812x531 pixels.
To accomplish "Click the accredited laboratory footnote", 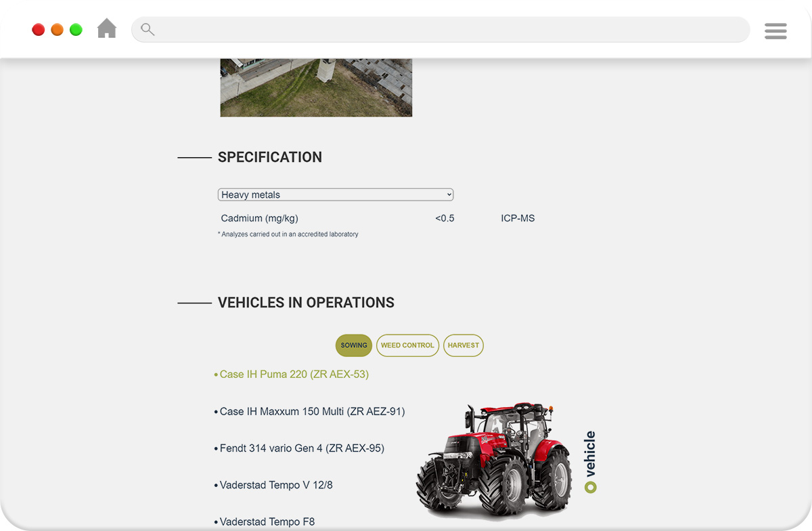I will (x=288, y=234).
